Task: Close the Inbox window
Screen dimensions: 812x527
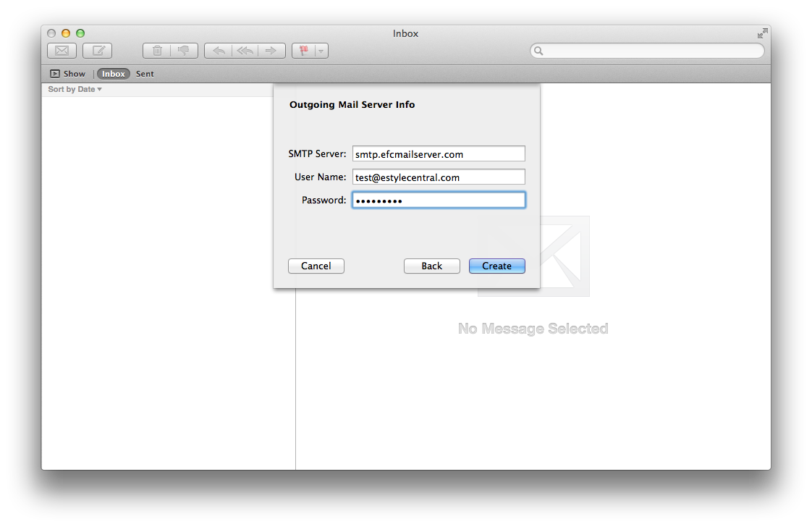Action: click(x=51, y=33)
